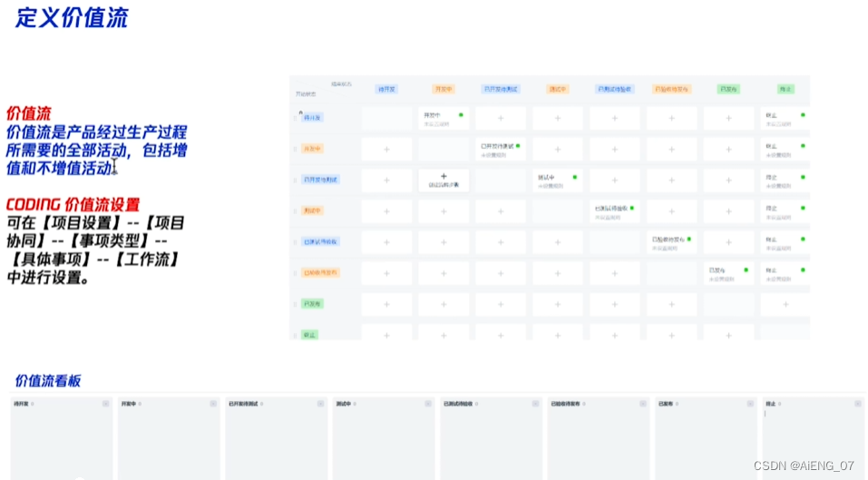Open 已开发待测试 transition in 开发中 row
This screenshot has height=480, width=868.
coord(501,150)
